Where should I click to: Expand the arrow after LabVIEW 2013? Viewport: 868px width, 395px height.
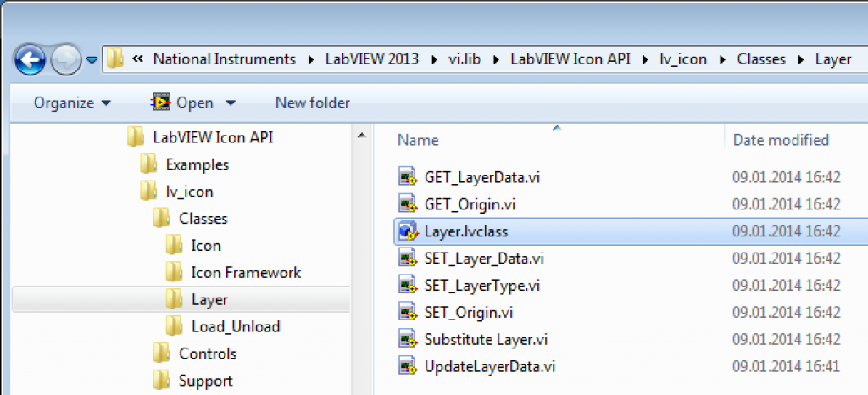click(x=435, y=59)
